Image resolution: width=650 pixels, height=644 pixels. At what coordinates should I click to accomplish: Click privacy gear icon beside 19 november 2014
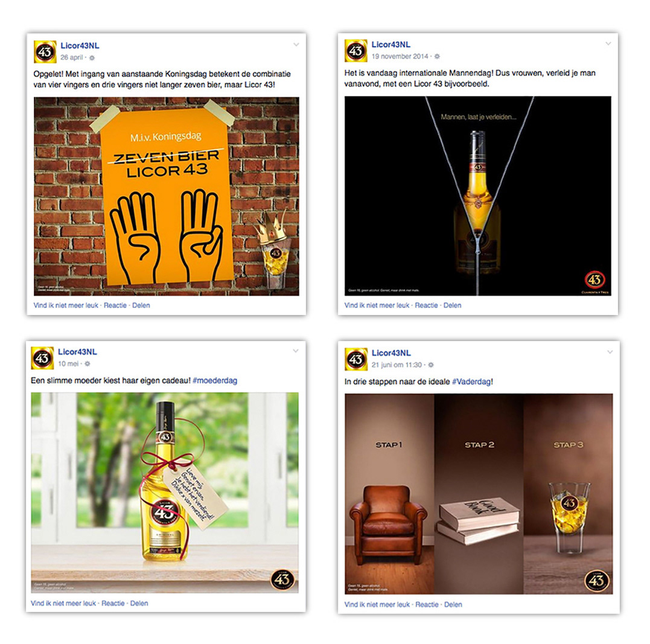[437, 56]
